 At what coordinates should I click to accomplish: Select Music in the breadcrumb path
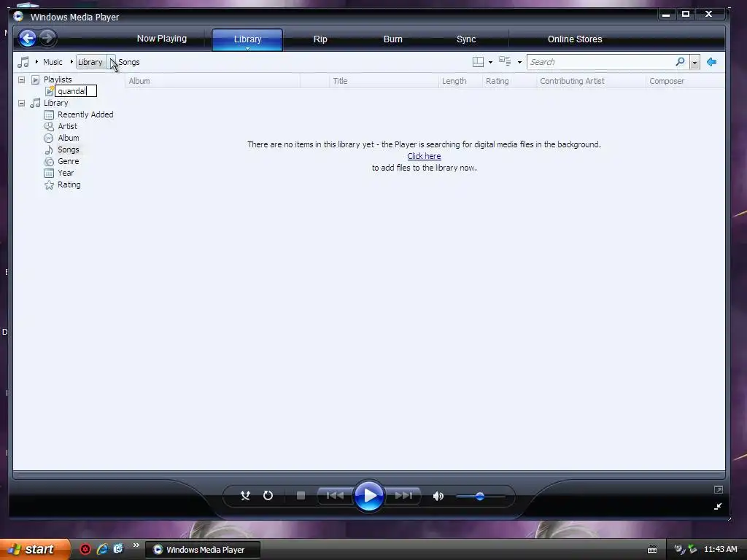(x=53, y=62)
